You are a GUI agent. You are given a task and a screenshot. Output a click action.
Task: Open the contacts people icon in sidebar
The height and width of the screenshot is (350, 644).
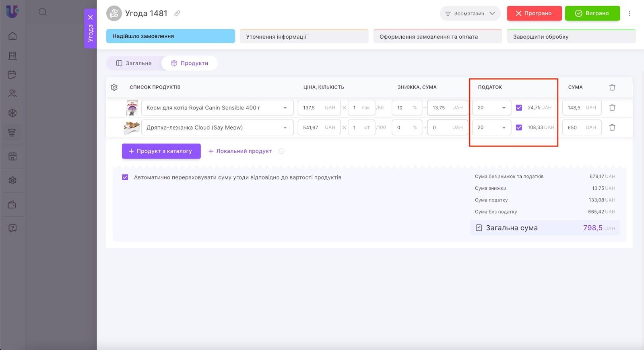[x=12, y=94]
